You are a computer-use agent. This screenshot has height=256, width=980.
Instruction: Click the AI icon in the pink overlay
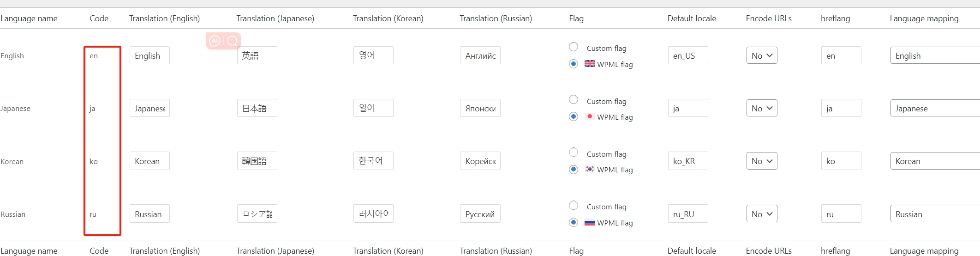click(x=215, y=41)
